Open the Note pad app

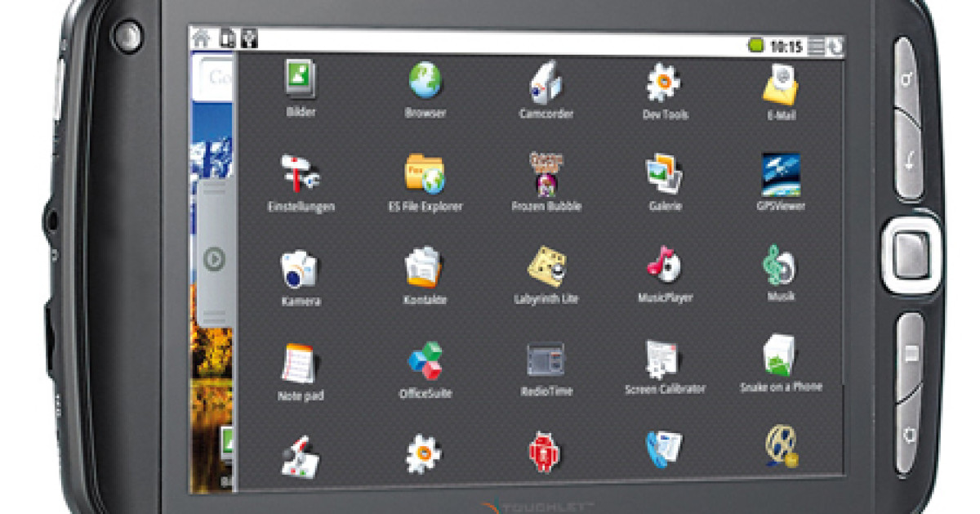[300, 363]
